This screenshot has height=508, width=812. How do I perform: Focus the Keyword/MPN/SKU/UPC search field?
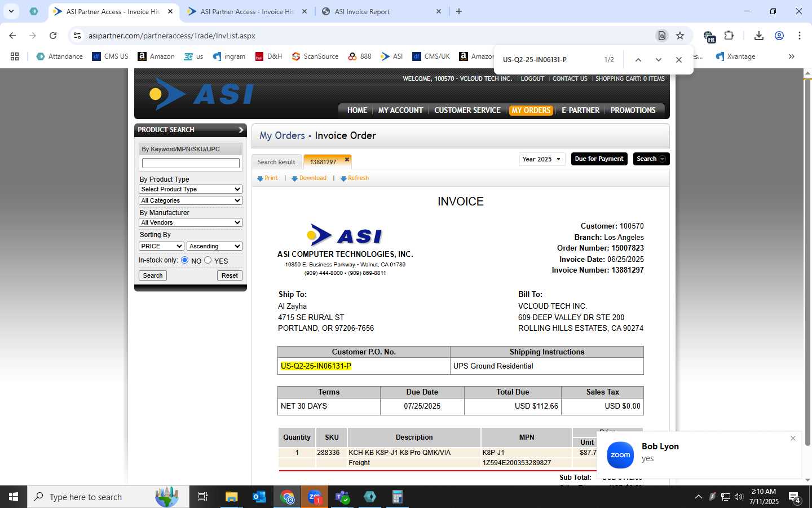pyautogui.click(x=191, y=163)
